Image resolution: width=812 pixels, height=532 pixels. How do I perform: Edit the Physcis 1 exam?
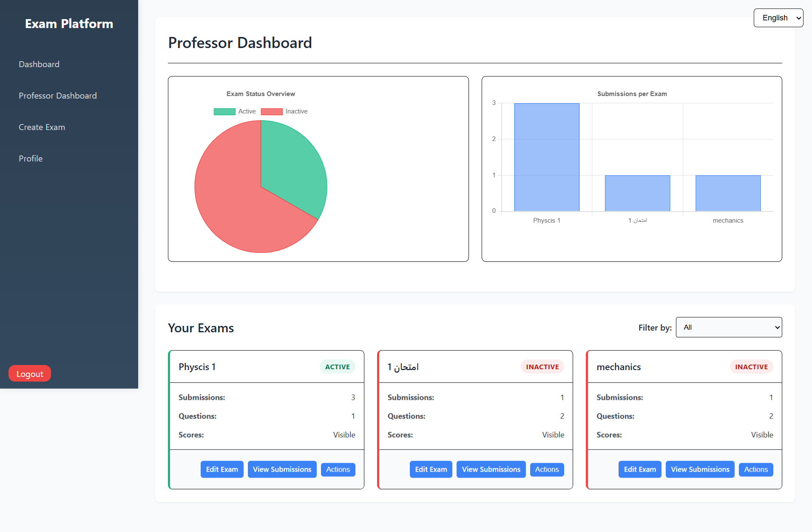click(221, 469)
